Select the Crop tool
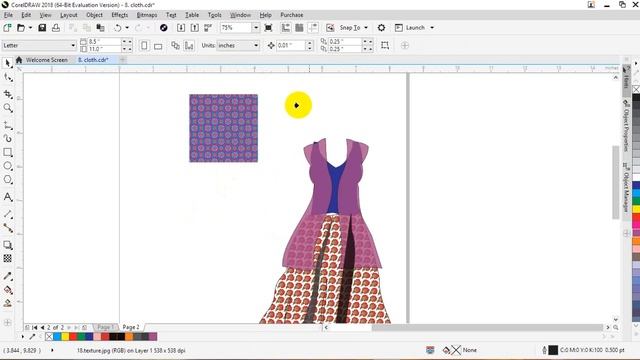 pos(7,94)
